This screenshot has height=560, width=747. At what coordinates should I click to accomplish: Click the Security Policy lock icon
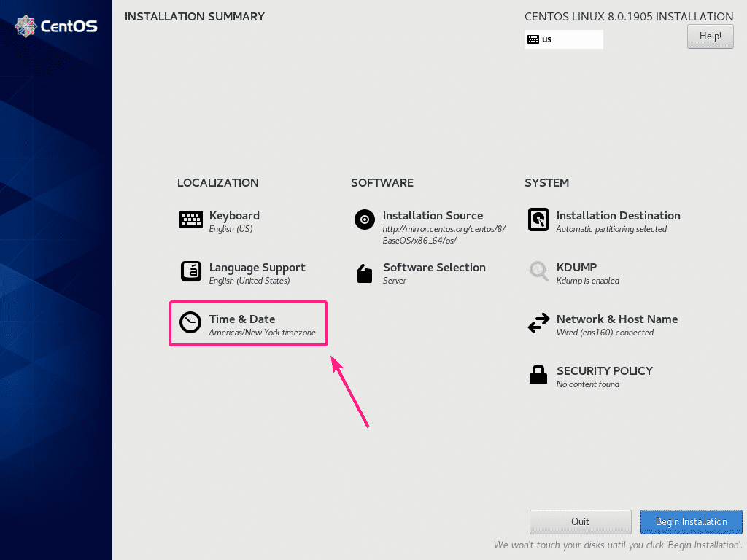click(538, 374)
